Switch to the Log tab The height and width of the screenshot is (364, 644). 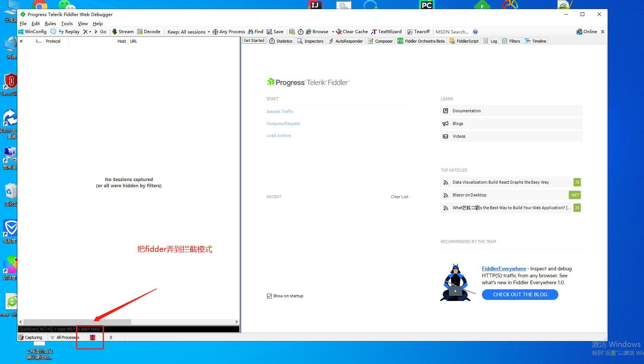(x=490, y=41)
